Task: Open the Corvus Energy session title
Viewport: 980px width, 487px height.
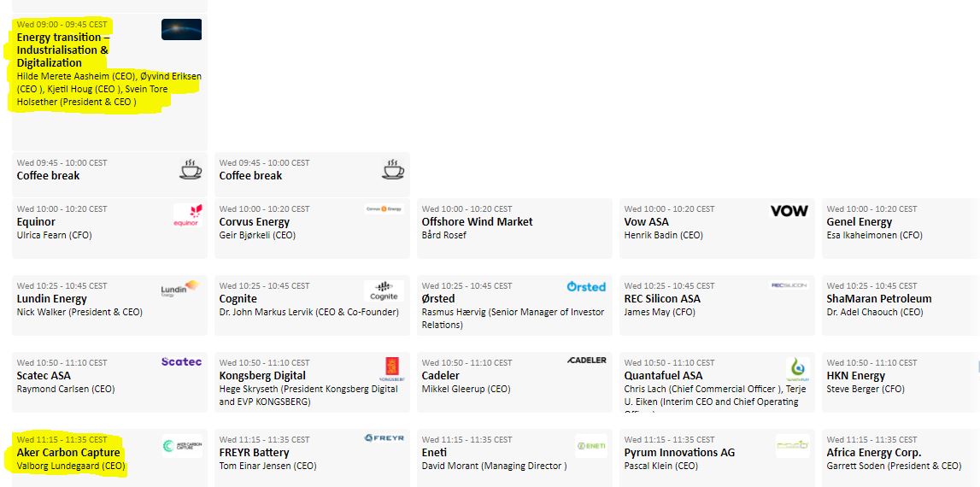Action: coord(255,222)
